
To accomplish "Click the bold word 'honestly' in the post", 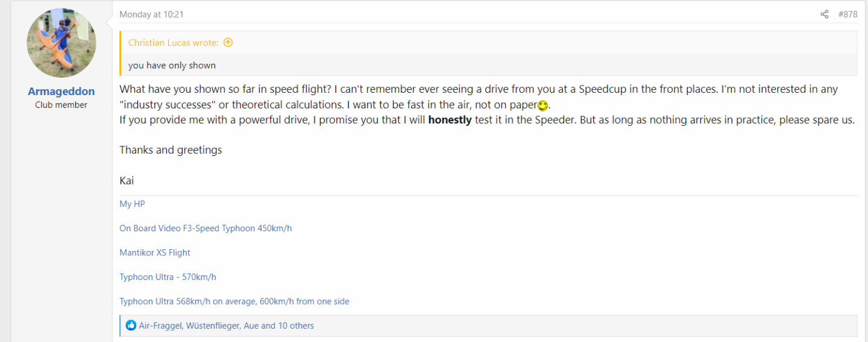I will 450,120.
